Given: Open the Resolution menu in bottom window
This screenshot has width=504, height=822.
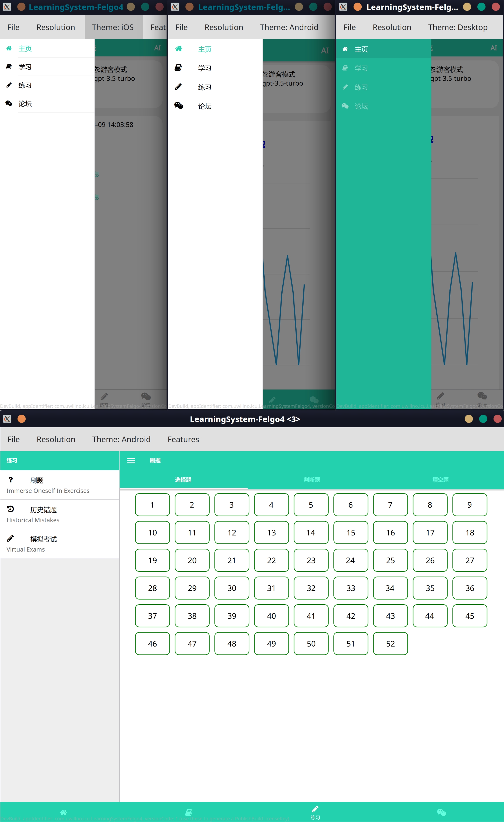Looking at the screenshot, I should (56, 439).
